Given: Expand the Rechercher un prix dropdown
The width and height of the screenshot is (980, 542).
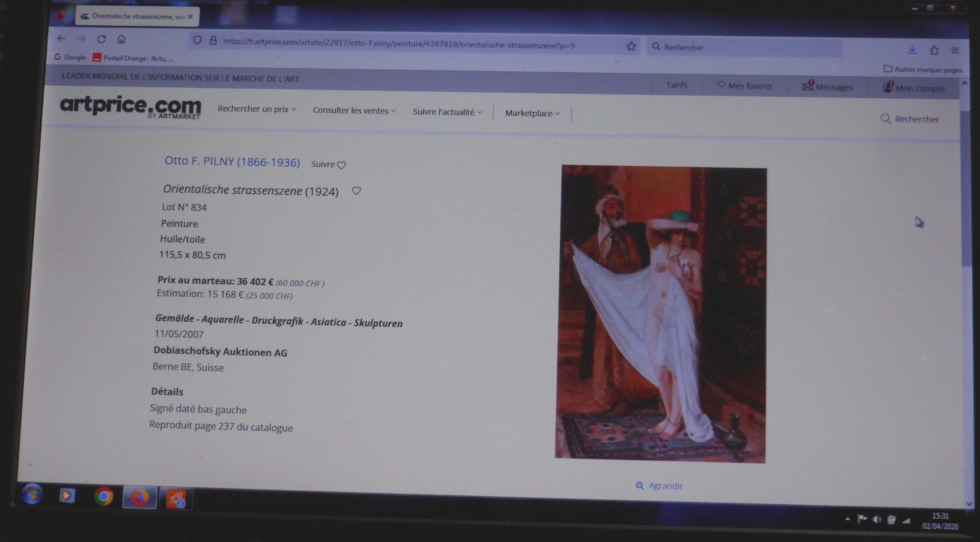Looking at the screenshot, I should tap(257, 109).
